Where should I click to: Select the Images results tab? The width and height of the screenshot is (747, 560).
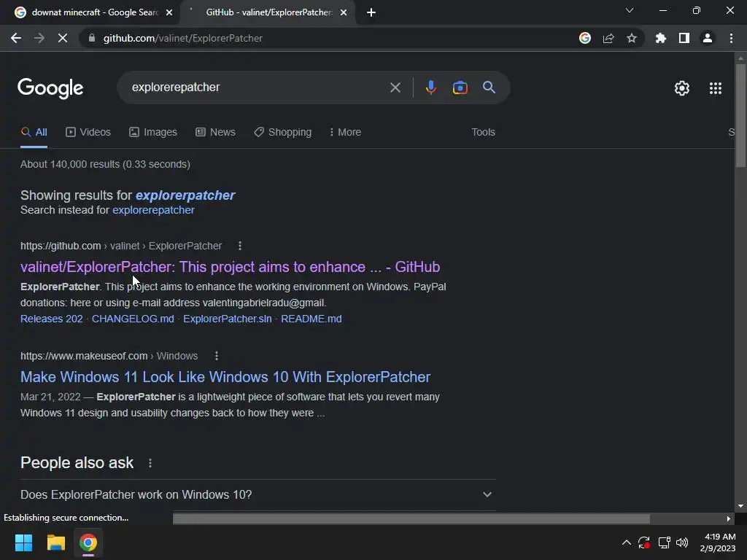coord(153,132)
